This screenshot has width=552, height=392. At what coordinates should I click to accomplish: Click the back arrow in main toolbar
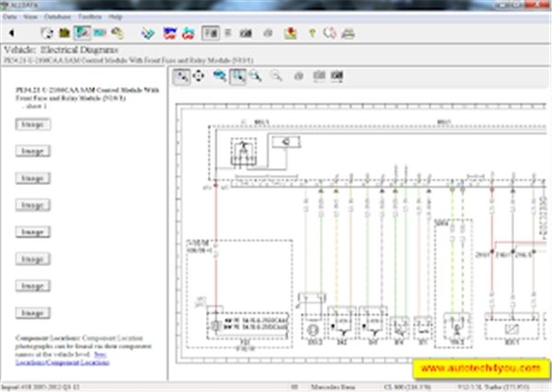[x=11, y=33]
